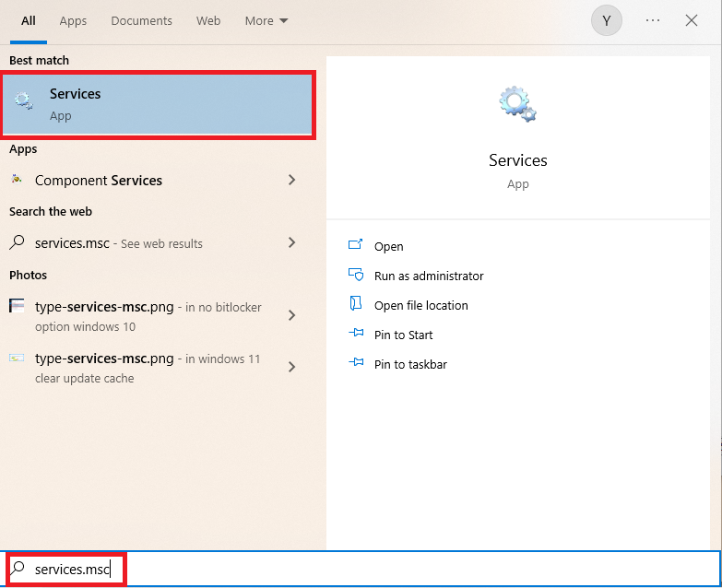
Task: Switch to the All tab
Action: click(x=28, y=20)
